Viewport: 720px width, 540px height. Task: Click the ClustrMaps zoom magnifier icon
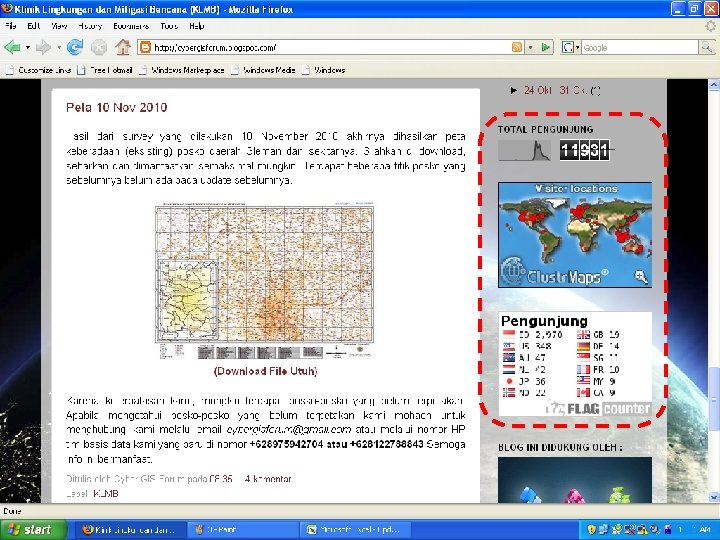point(641,276)
